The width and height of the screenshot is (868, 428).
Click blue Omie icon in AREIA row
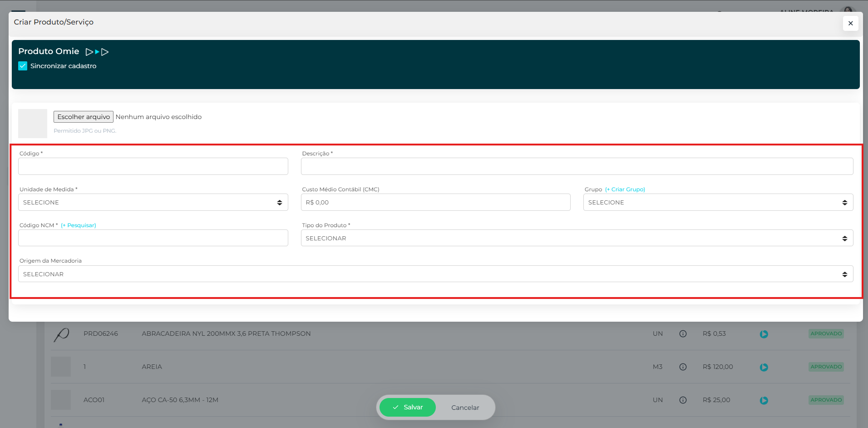[764, 367]
